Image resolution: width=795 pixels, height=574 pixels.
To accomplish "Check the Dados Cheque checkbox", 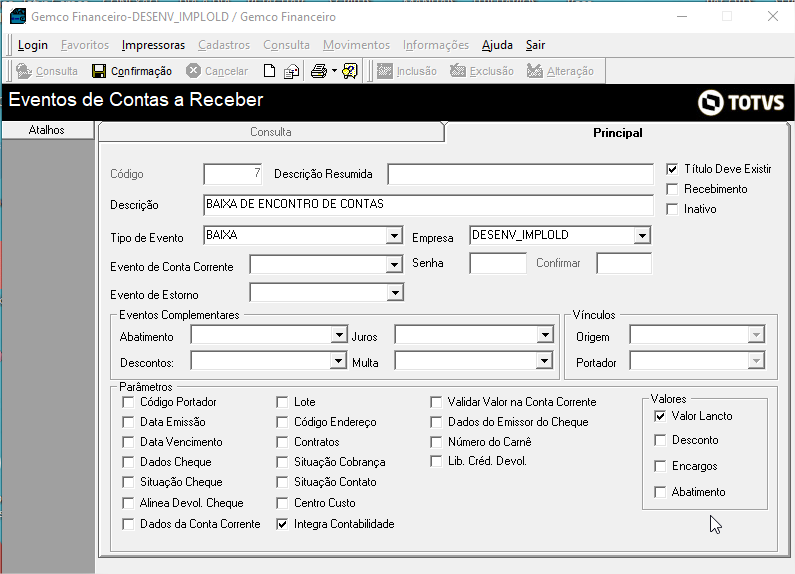I will click(128, 462).
